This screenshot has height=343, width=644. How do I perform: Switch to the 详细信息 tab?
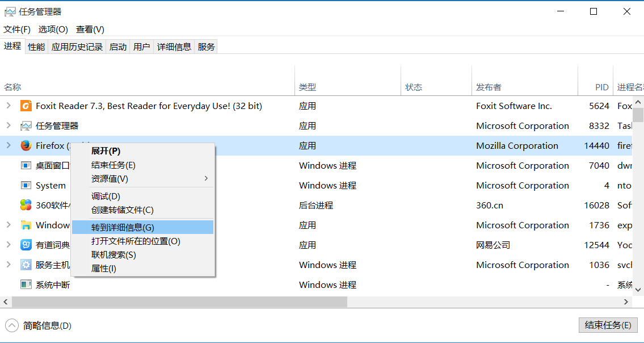174,47
